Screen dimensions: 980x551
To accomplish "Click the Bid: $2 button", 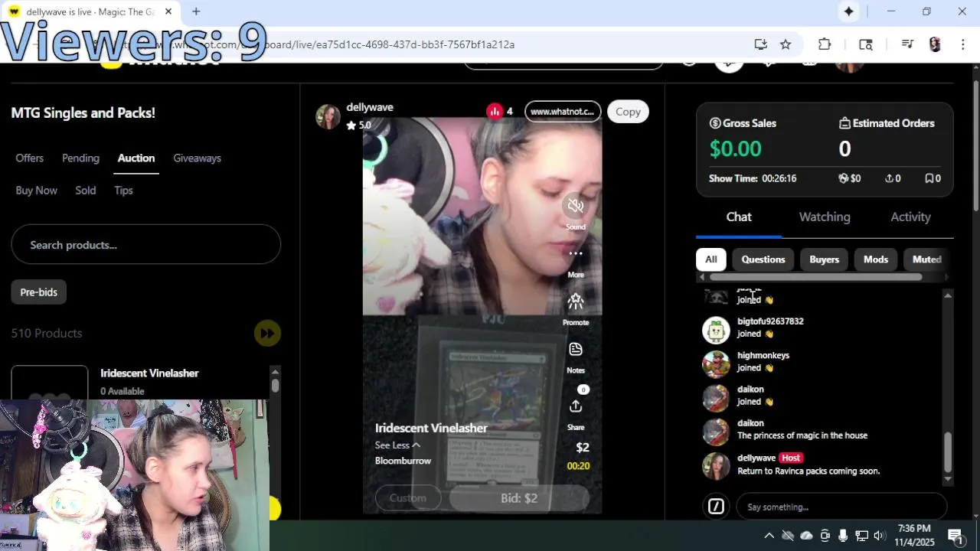I will [519, 498].
